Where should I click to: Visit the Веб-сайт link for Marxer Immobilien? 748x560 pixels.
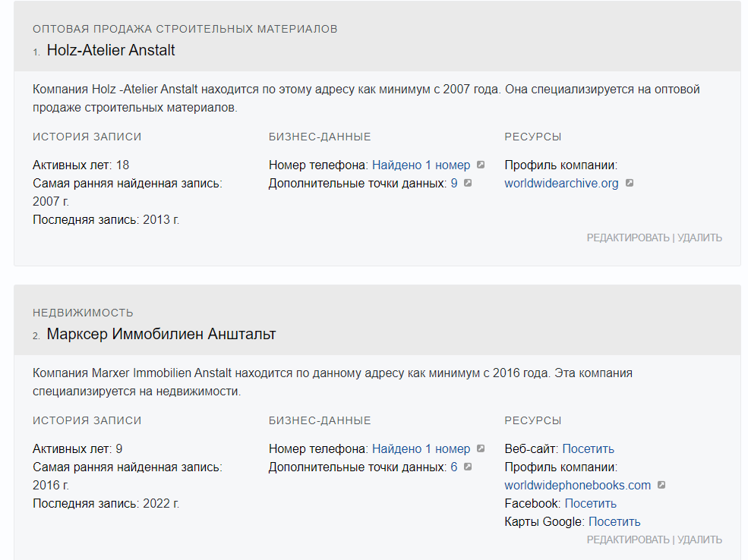(588, 448)
